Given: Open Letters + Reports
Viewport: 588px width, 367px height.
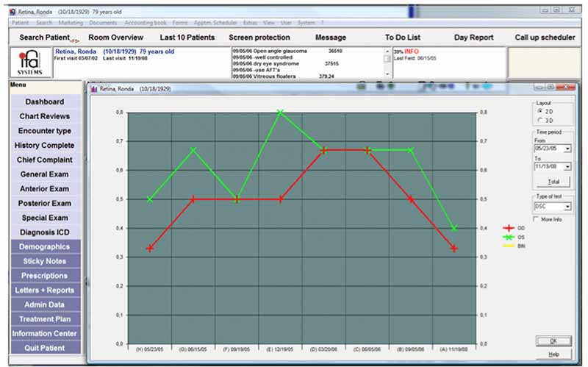Looking at the screenshot, I should pyautogui.click(x=45, y=291).
